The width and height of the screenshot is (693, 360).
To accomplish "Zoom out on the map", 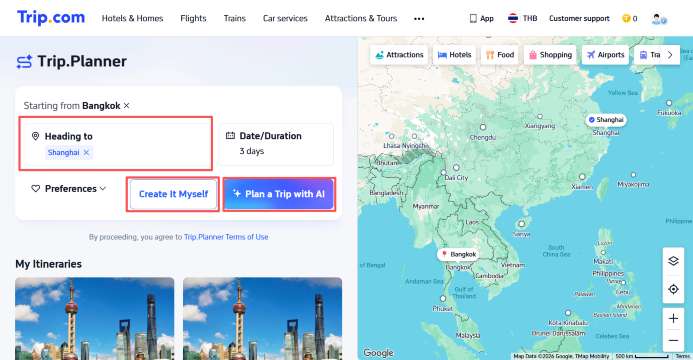I will 673,341.
